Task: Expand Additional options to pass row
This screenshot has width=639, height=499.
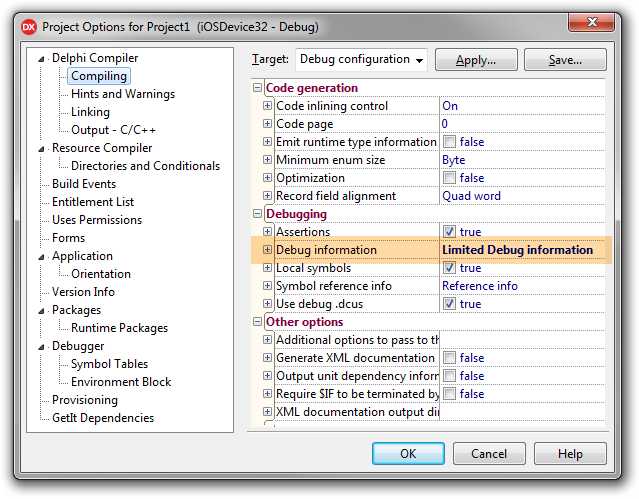Action: (267, 340)
